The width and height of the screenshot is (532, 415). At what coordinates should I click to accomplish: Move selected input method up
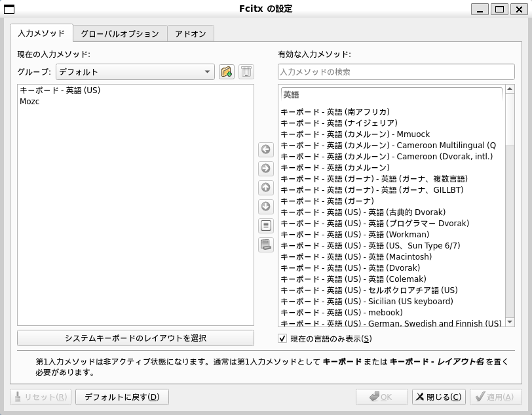[265, 188]
